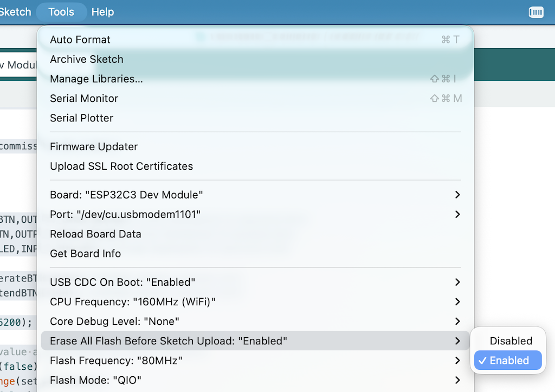Image resolution: width=555 pixels, height=392 pixels.
Task: Expand Core Debug Level options
Action: [255, 321]
